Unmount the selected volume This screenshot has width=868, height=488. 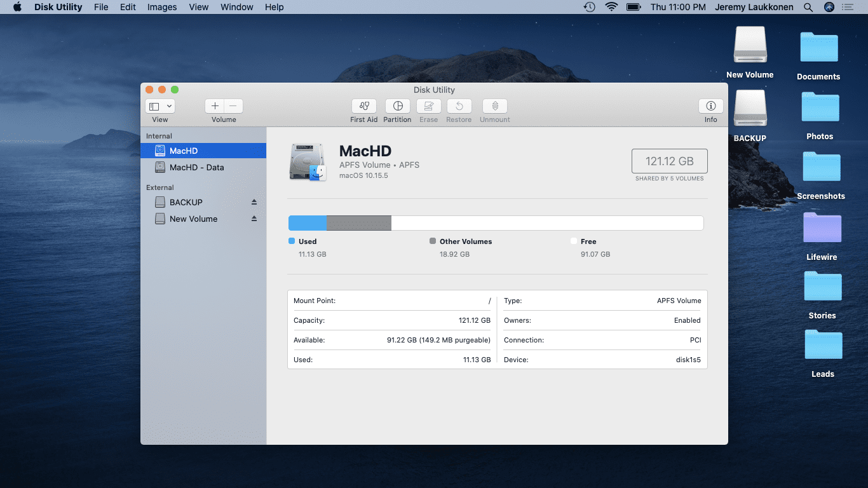[495, 106]
